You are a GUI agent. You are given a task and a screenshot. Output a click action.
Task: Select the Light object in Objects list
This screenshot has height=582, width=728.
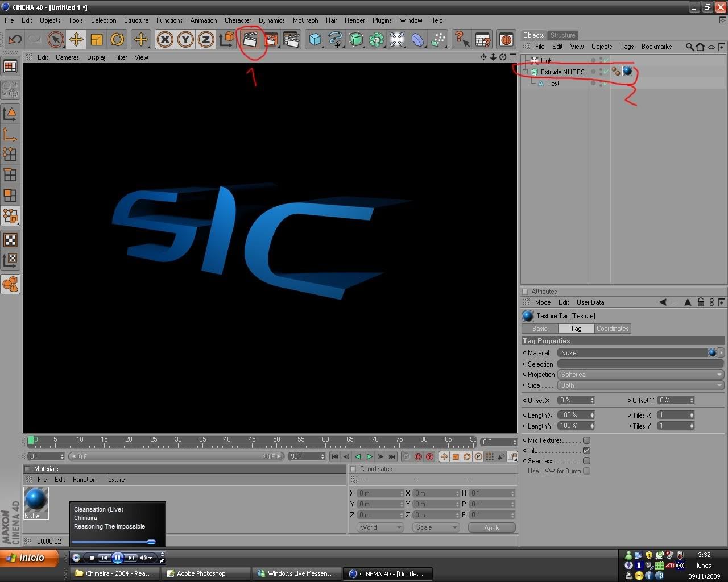pos(547,60)
